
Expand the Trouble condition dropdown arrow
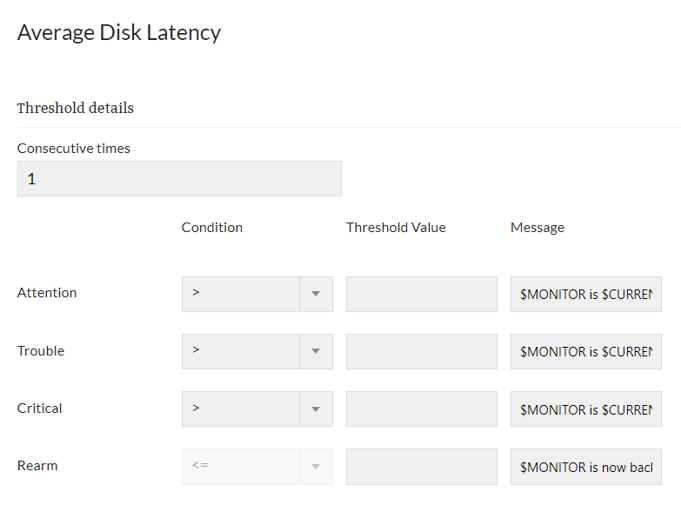point(316,351)
